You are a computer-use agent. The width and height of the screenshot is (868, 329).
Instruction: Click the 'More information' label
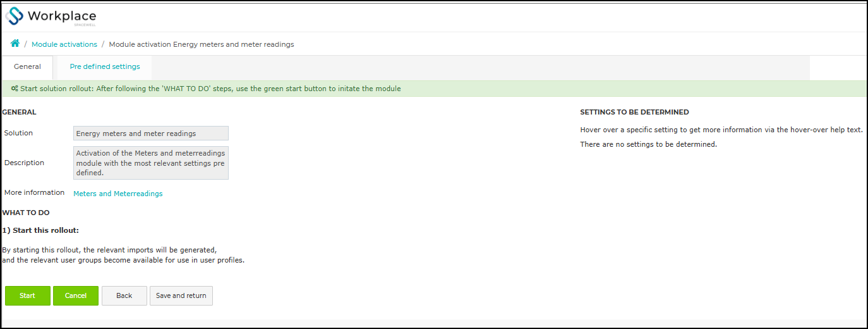(35, 192)
